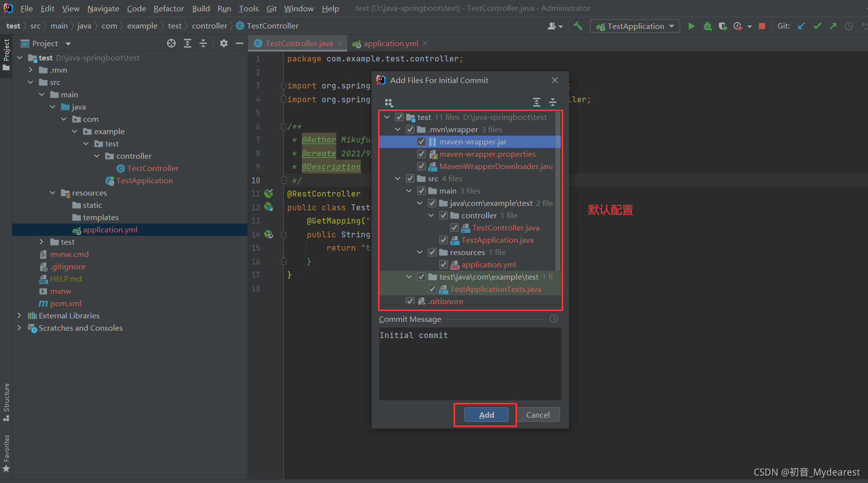Screen dimensions: 868x483
Task: Update project with the Git blue arrow
Action: point(801,26)
